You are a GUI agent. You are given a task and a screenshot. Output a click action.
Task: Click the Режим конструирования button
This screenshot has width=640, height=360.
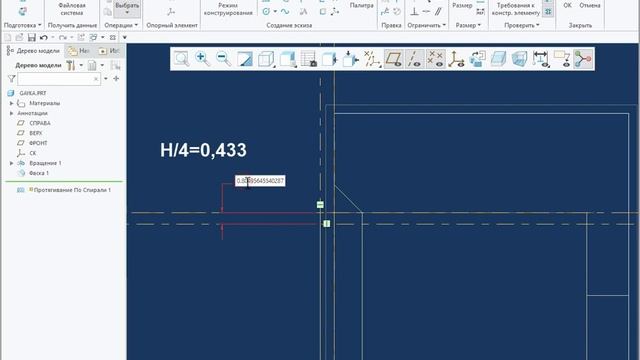point(228,9)
